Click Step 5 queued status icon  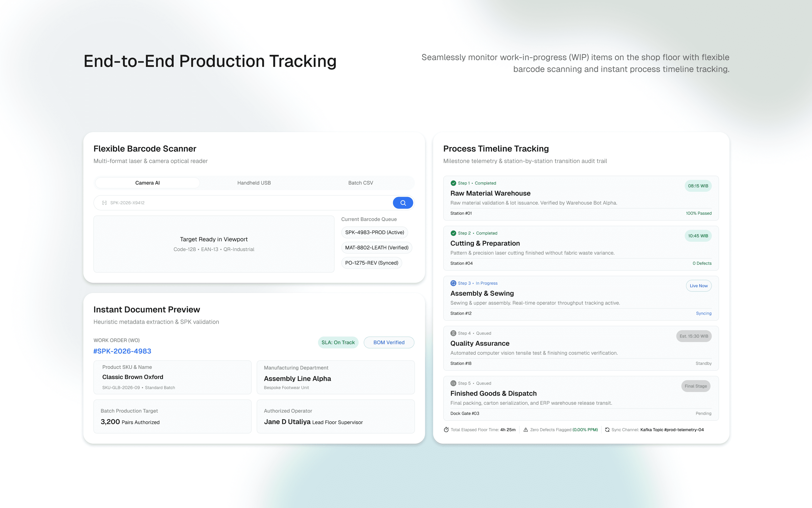pos(453,383)
